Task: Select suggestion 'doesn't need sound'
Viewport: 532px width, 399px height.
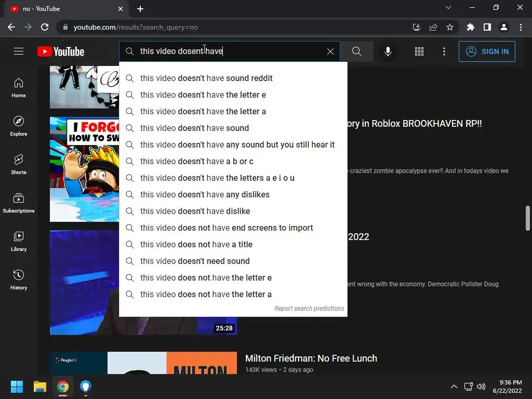Action: pos(233,261)
